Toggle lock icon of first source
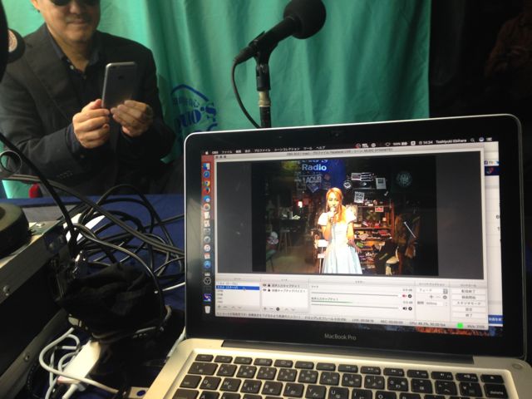 click(269, 285)
